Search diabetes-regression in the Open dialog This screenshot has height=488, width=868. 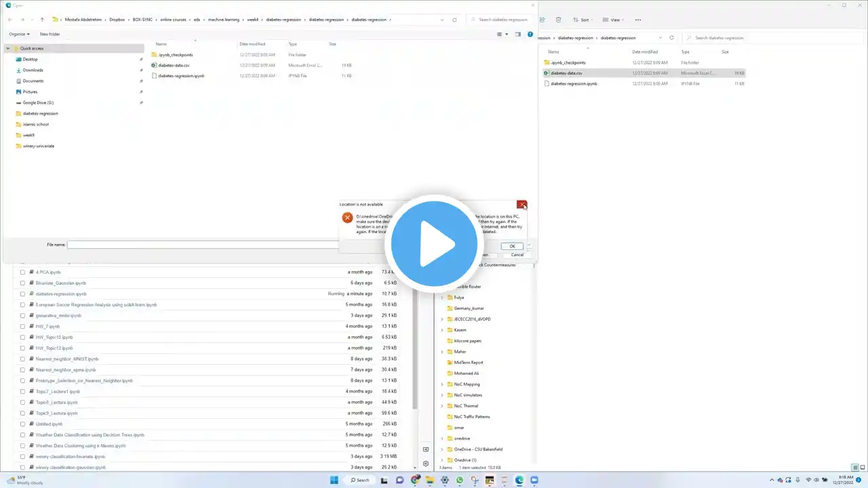pos(502,20)
